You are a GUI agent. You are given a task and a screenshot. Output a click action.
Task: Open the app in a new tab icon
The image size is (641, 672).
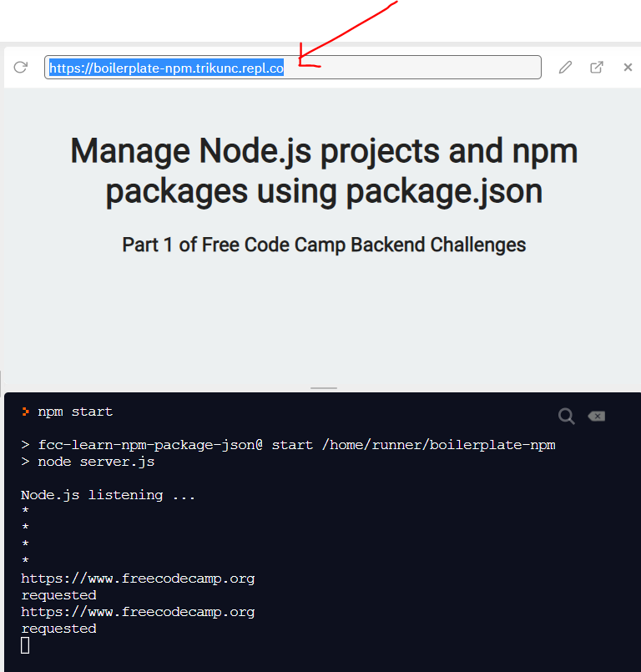pyautogui.click(x=597, y=67)
